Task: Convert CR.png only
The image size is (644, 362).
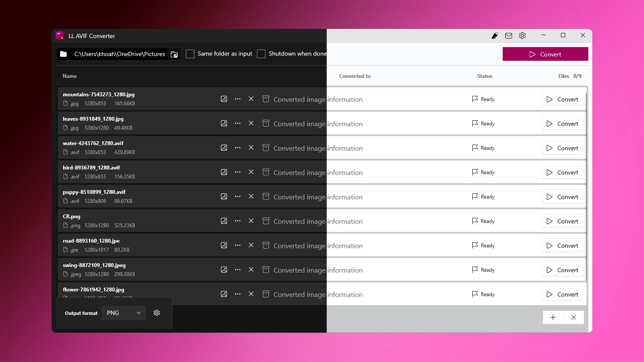Action: 562,221
